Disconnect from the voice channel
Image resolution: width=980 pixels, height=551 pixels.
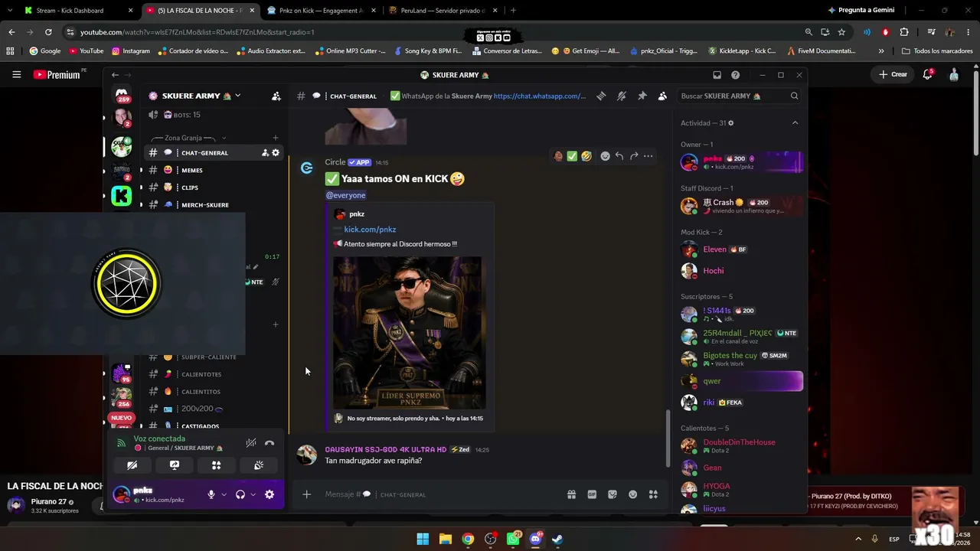(269, 443)
